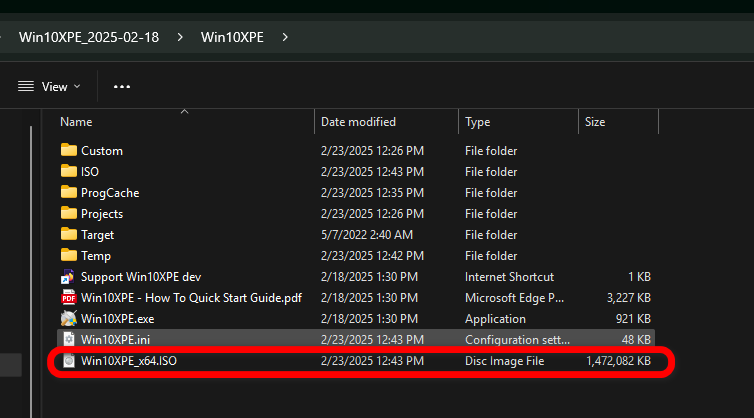754x418 pixels.
Task: Click the Configuration sett... type cell
Action: [517, 340]
